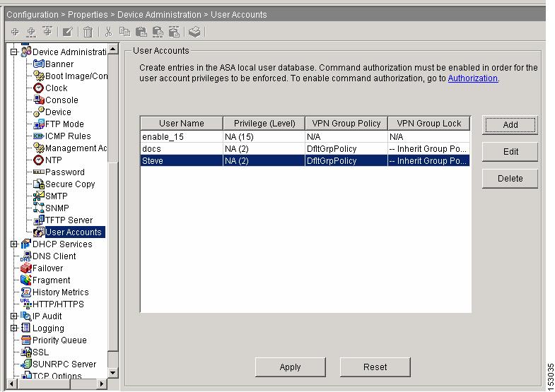This screenshot has width=555, height=392.
Task: Click the SNMP tree icon
Action: click(39, 208)
